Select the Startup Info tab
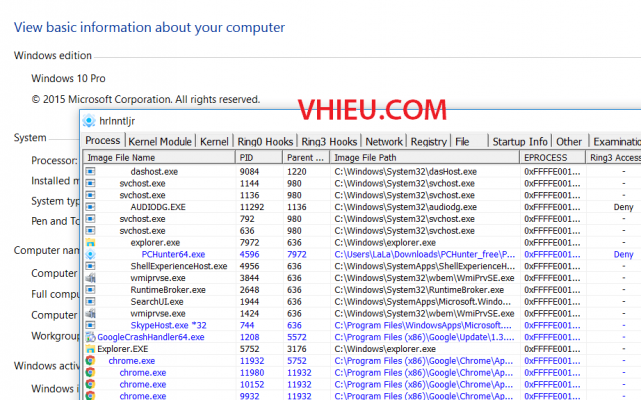The width and height of the screenshot is (641, 400). 520,142
